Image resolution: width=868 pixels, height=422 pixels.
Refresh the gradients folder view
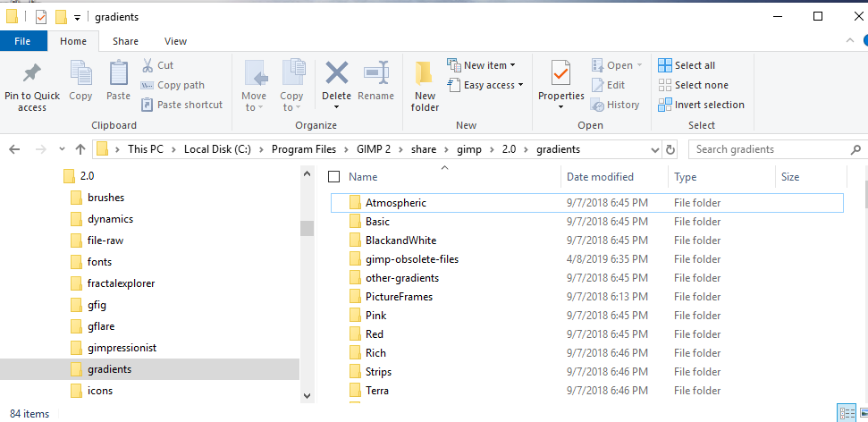[x=670, y=149]
